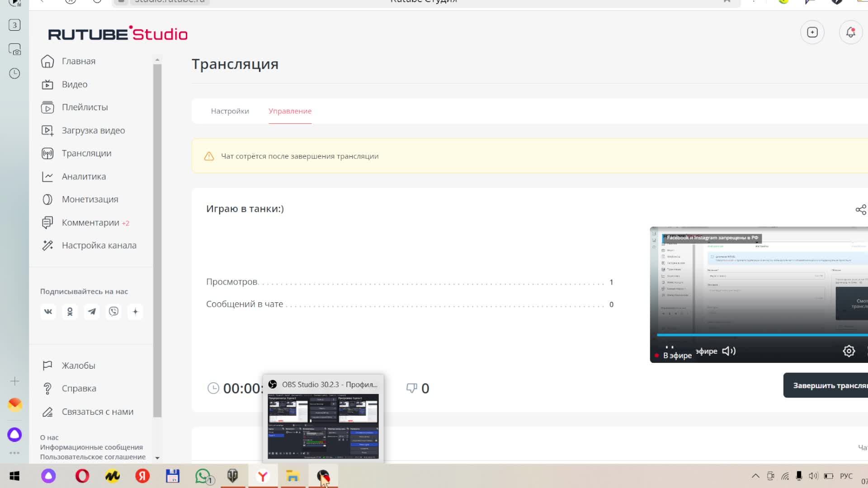Select Аналитика in the sidebar

[x=83, y=176]
